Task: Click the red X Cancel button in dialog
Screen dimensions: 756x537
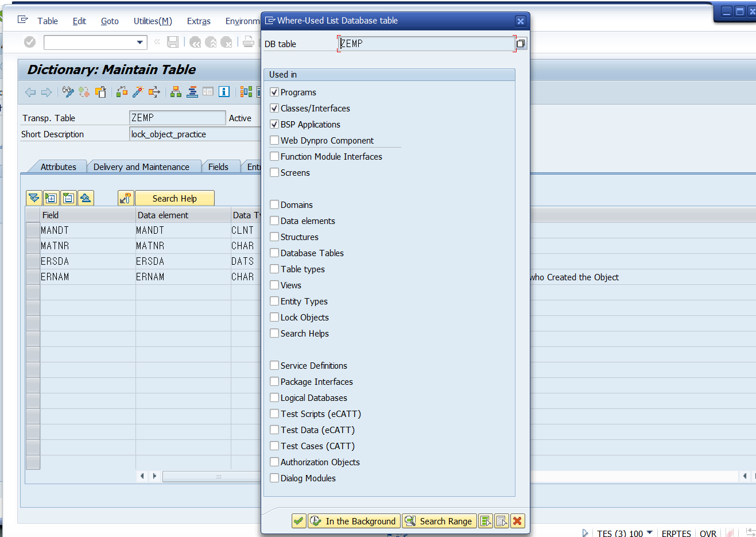Action: coord(517,521)
